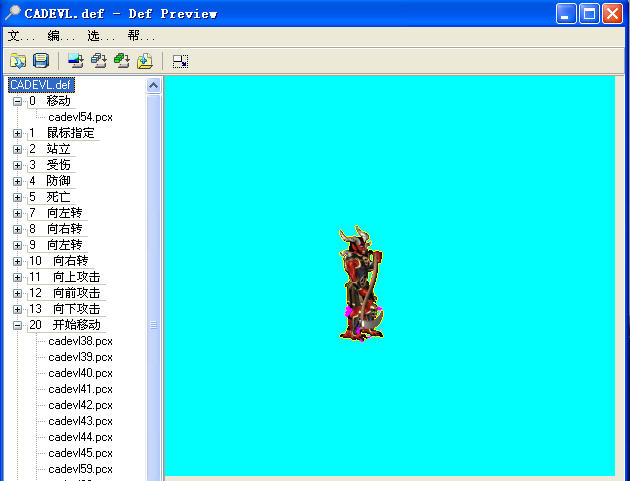Click the gray cubes extract toolbar icon
The image size is (630, 481).
pyautogui.click(x=99, y=61)
